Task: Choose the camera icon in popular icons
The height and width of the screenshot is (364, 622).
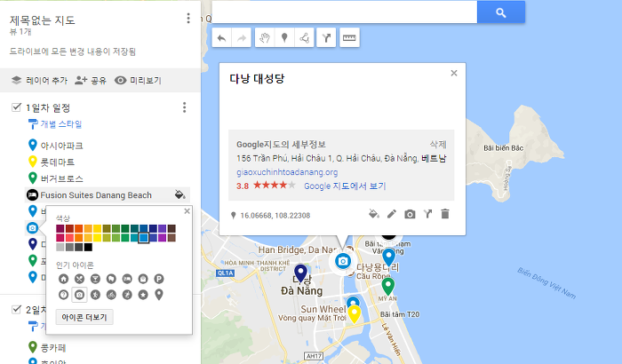Action: point(79,295)
